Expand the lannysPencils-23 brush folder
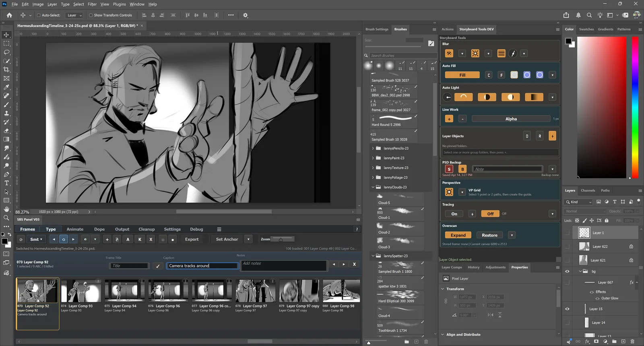The image size is (644, 346). click(373, 148)
